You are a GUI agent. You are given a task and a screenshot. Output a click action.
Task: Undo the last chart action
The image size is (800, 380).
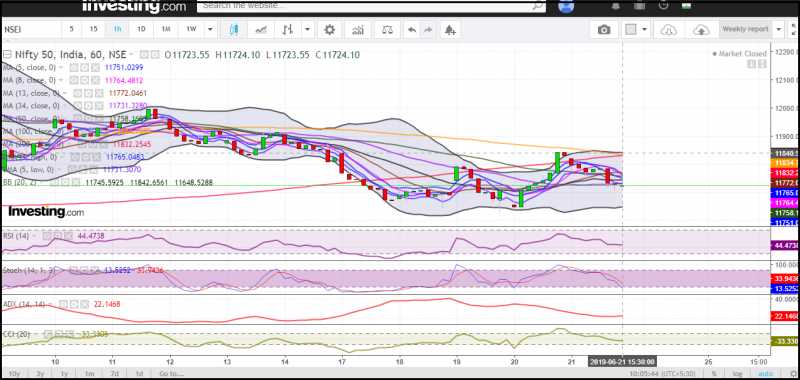(411, 30)
